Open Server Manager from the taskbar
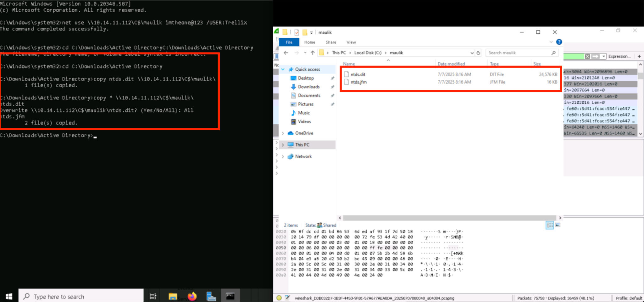This screenshot has height=302, width=644. point(211,296)
